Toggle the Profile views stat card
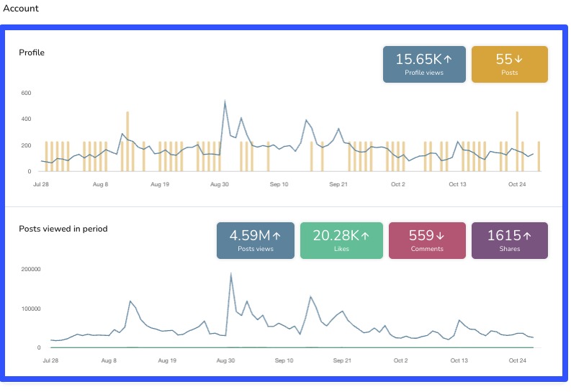Image resolution: width=571 pixels, height=392 pixels. tap(424, 65)
